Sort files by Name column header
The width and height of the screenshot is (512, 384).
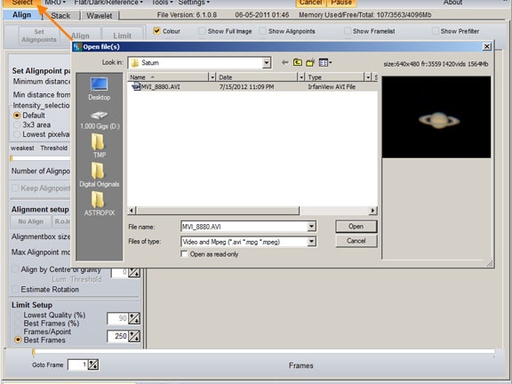click(169, 77)
